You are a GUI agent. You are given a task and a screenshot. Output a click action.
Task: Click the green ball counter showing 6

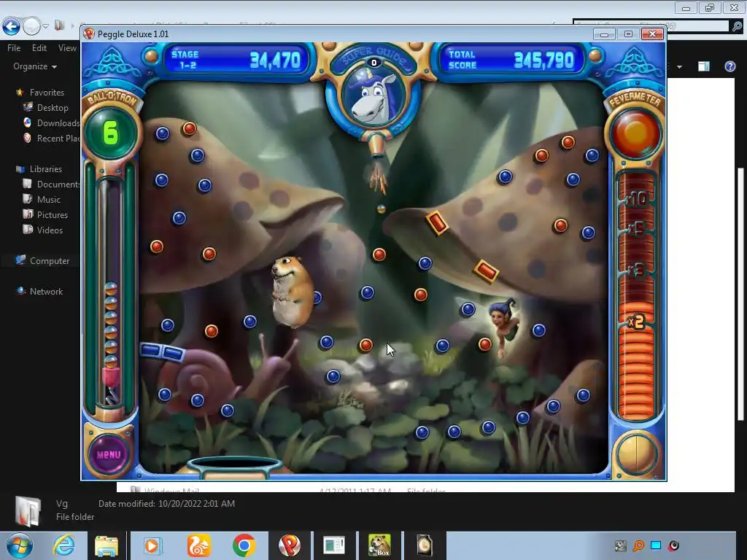(x=111, y=133)
